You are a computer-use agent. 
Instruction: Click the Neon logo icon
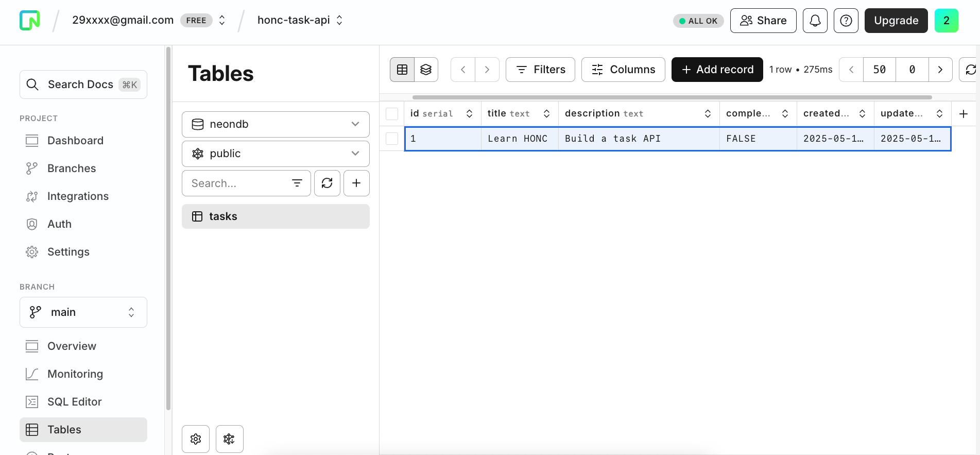(x=29, y=21)
